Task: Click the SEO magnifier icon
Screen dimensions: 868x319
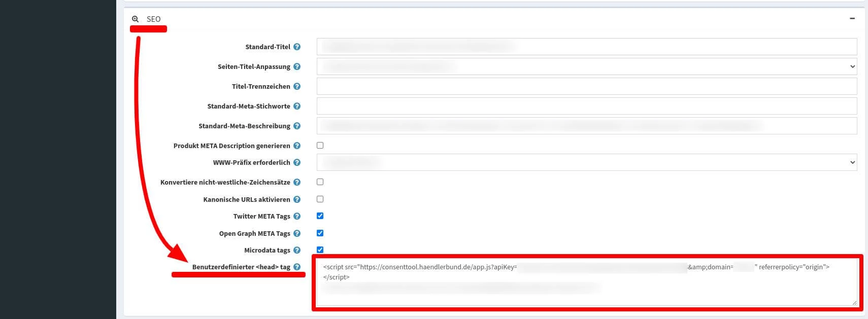Action: (x=136, y=19)
